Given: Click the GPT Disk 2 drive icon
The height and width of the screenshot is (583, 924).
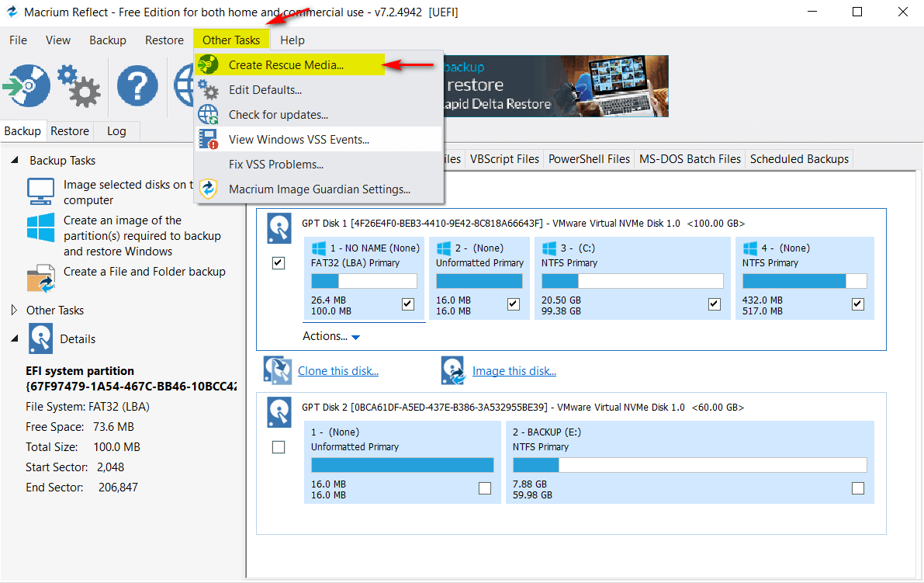Looking at the screenshot, I should [x=279, y=412].
